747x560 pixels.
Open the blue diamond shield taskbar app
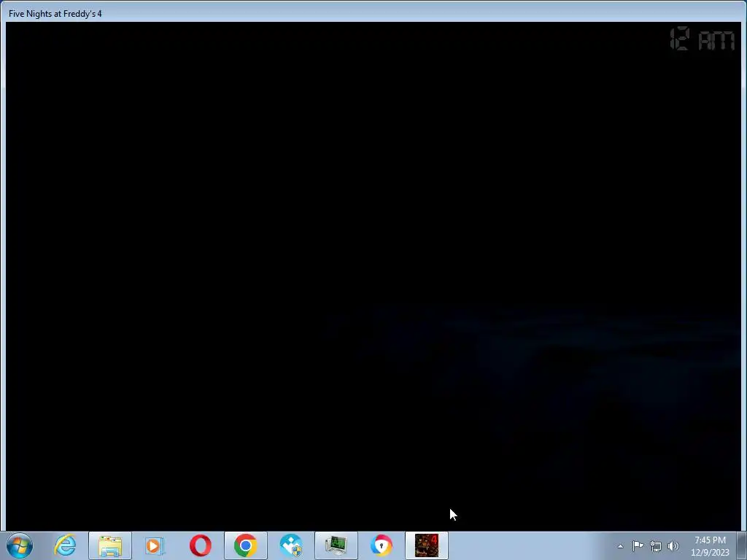[291, 545]
